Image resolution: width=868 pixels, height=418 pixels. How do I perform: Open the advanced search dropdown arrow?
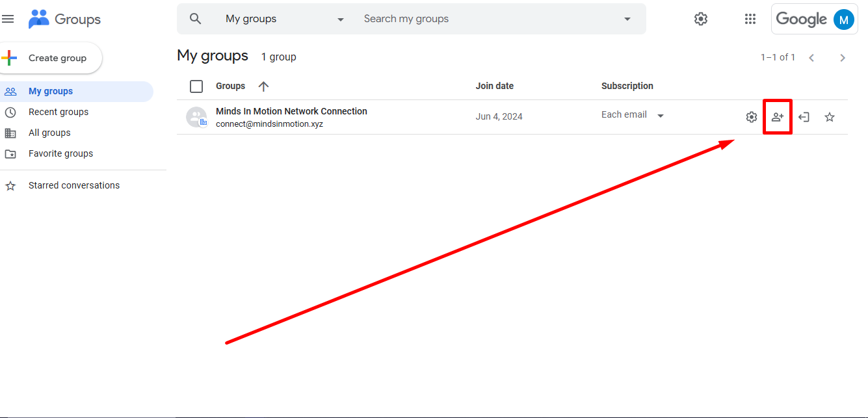(x=626, y=18)
